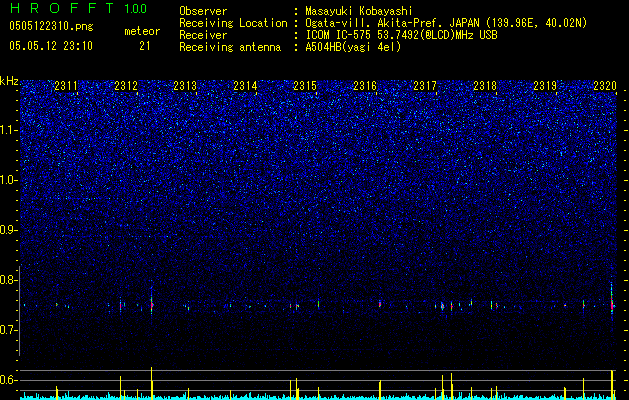629x400 pixels.
Task: Click the 2317 time marker
Action: click(425, 85)
